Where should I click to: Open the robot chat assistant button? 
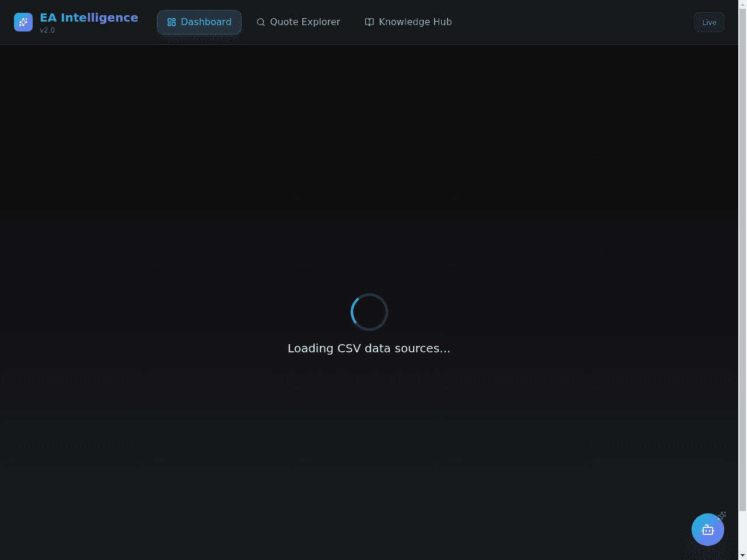(708, 530)
